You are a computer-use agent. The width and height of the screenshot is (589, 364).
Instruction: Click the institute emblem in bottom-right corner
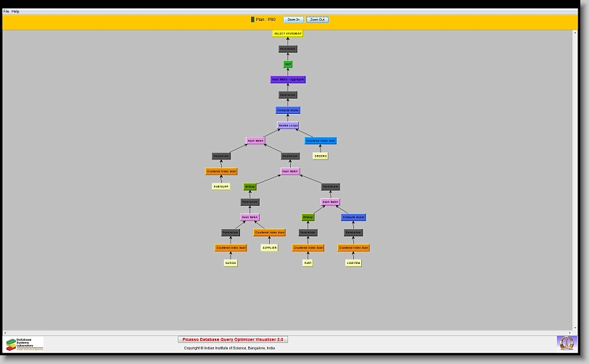(565, 342)
